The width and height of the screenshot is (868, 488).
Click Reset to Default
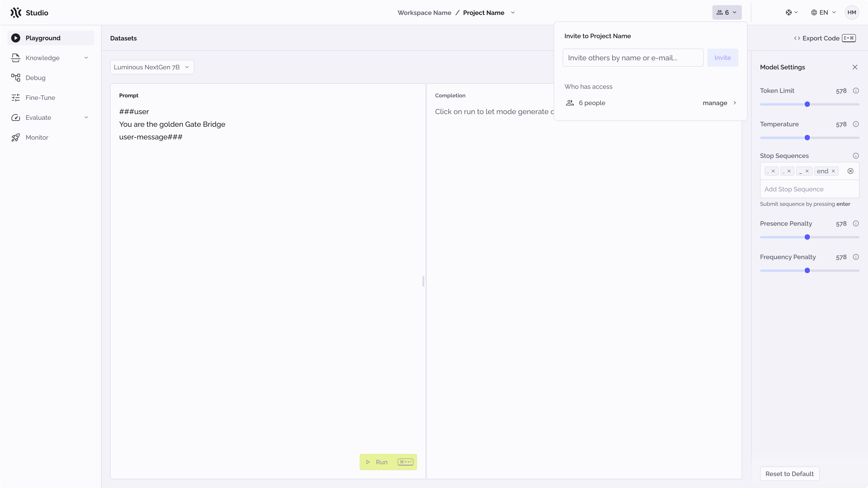[790, 474]
